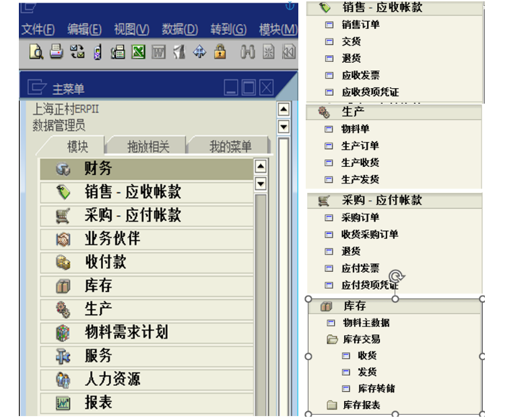Click the Lock Screen padlock icon
Viewport: 532px width, 418px height.
(x=220, y=52)
